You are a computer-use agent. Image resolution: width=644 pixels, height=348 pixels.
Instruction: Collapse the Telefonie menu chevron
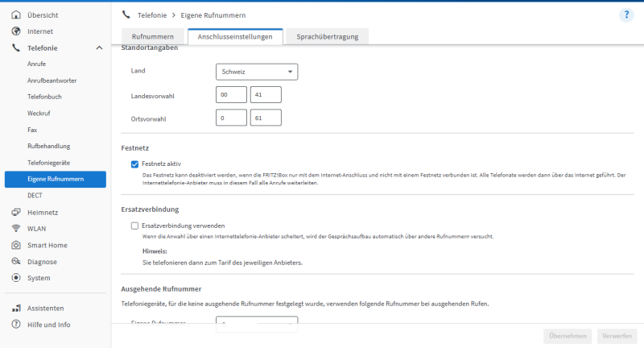[99, 48]
